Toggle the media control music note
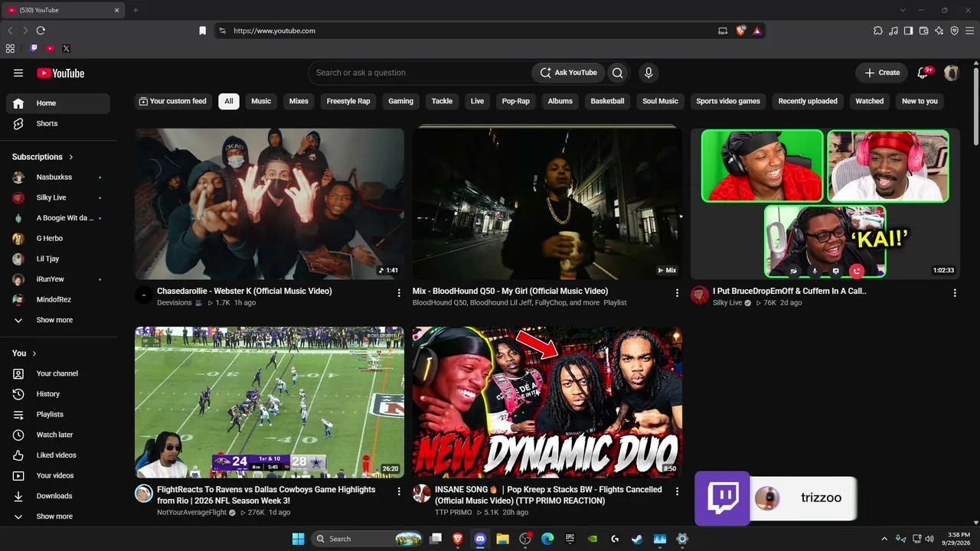This screenshot has height=551, width=980. [x=893, y=31]
